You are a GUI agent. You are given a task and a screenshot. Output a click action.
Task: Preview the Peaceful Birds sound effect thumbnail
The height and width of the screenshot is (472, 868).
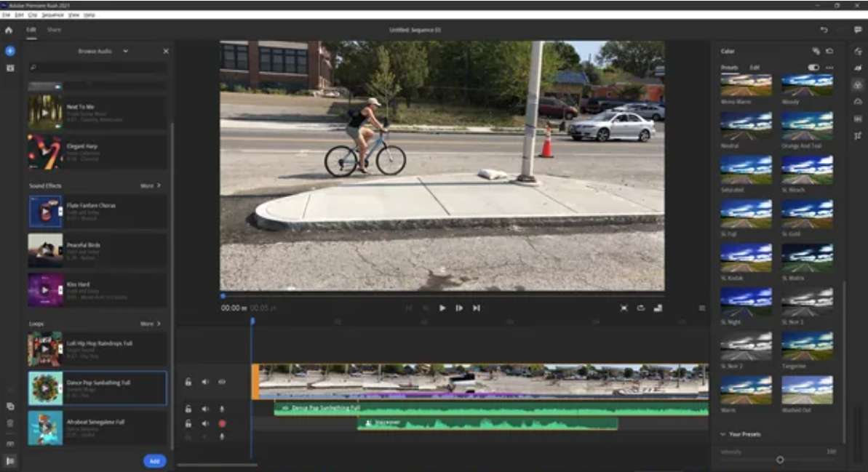(x=45, y=251)
